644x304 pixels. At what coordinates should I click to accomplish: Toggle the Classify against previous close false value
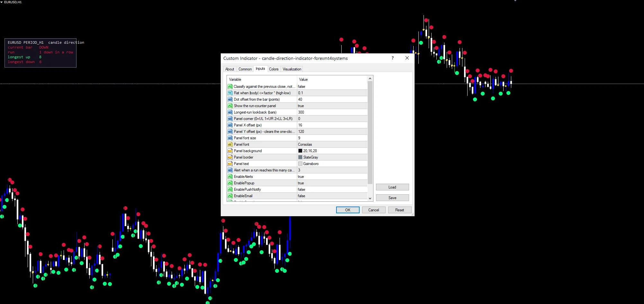pyautogui.click(x=332, y=87)
